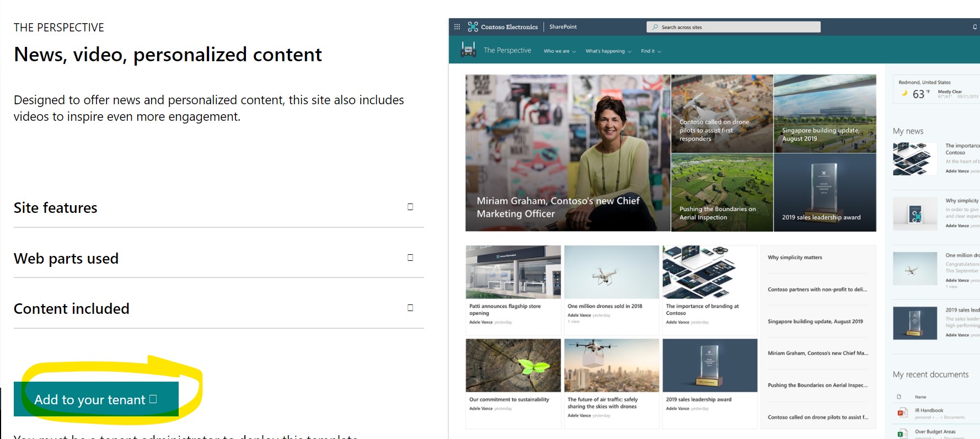Open the Over Budget Areas document
Viewport: 980px width, 439px height.
coord(935,432)
